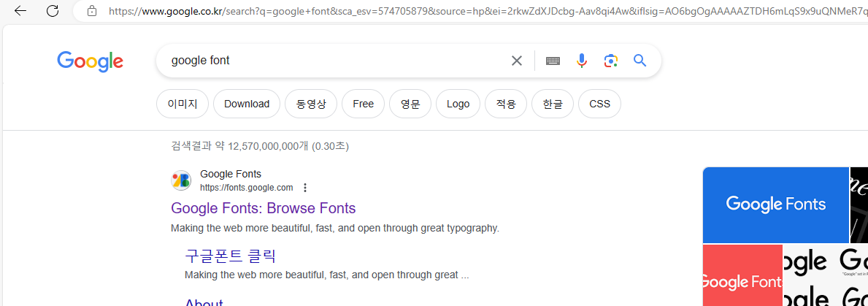Search by image using Google Lens icon
The image size is (868, 306).
coord(610,61)
